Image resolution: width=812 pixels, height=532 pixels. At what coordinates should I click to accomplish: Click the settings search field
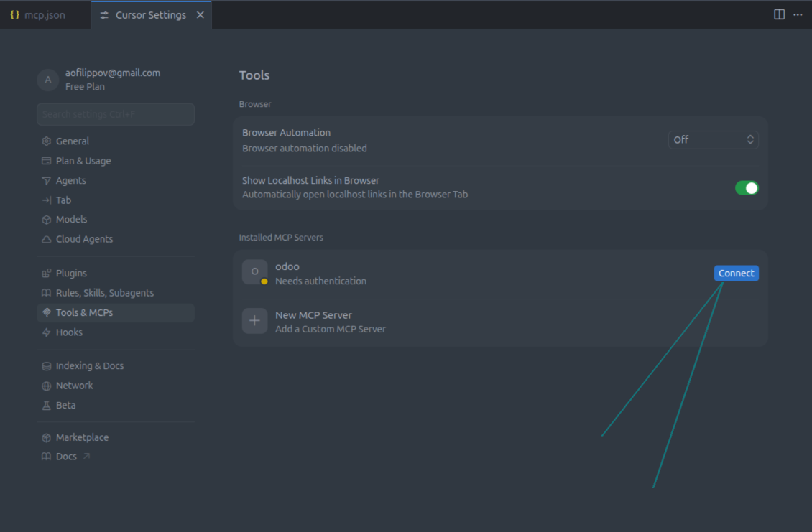[x=115, y=114]
